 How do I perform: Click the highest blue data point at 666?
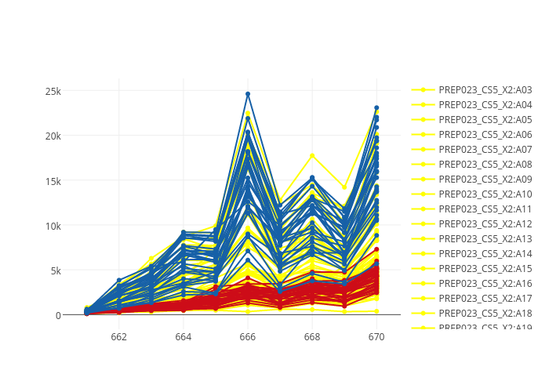click(248, 94)
